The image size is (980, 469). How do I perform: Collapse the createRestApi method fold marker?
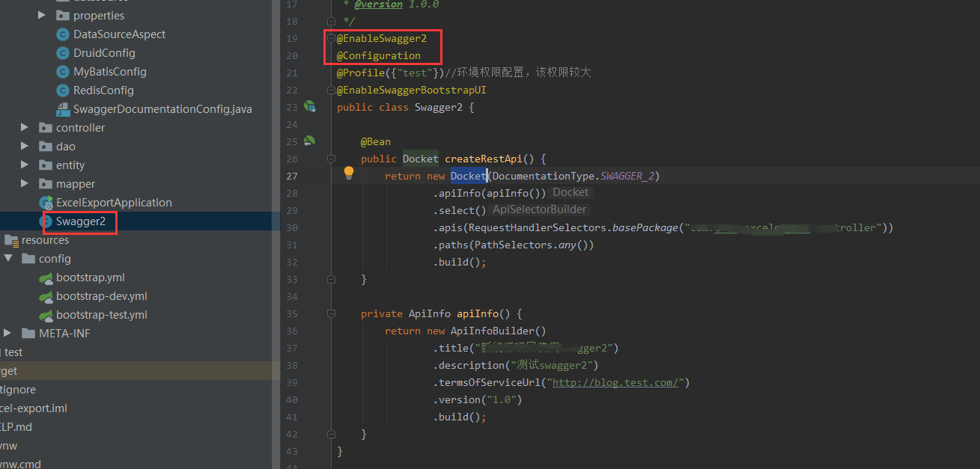pos(331,158)
